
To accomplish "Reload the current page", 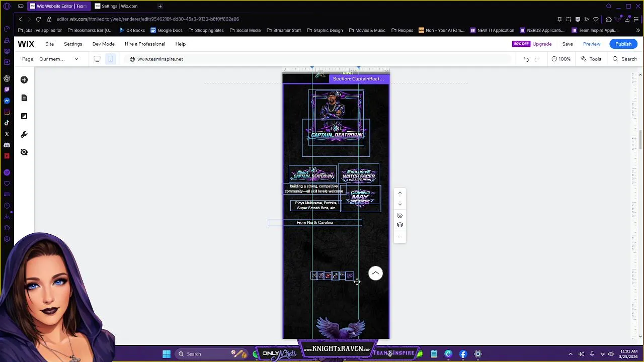I will (x=38, y=19).
